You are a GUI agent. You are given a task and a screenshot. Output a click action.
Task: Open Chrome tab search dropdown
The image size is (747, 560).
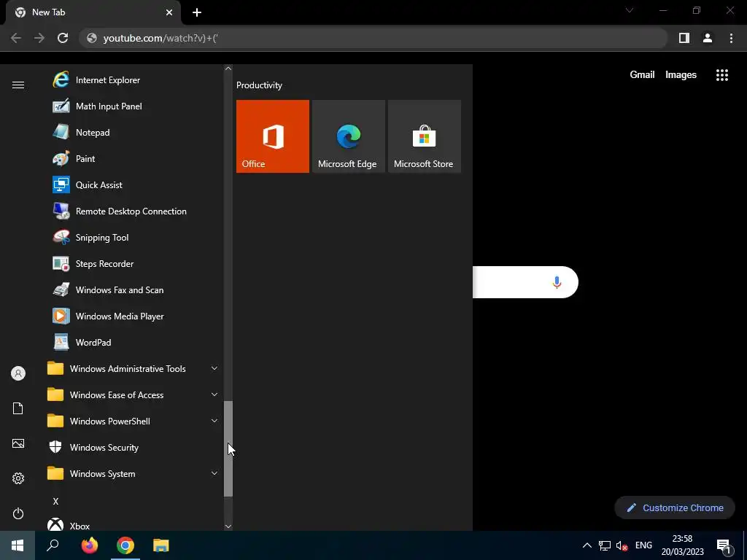pos(630,10)
